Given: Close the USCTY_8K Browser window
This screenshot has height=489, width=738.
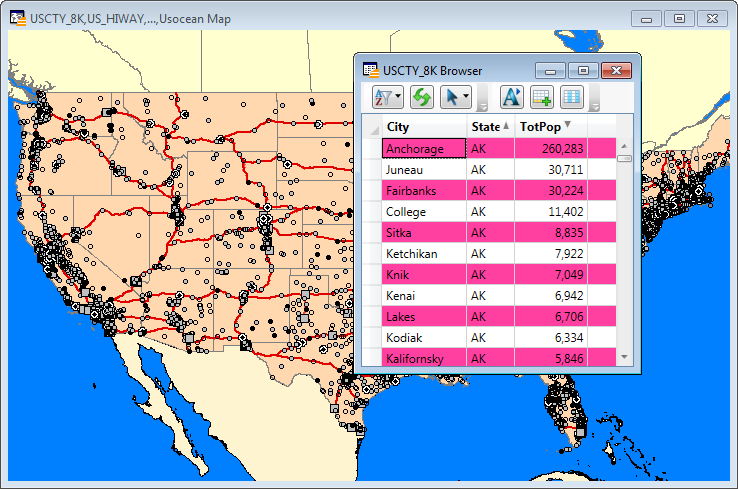Looking at the screenshot, I should pyautogui.click(x=617, y=71).
